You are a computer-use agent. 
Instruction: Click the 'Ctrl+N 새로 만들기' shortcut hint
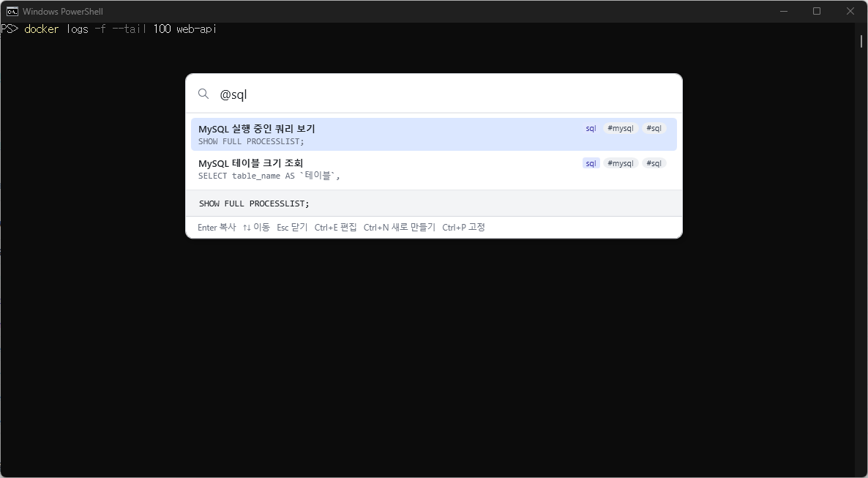tap(399, 228)
